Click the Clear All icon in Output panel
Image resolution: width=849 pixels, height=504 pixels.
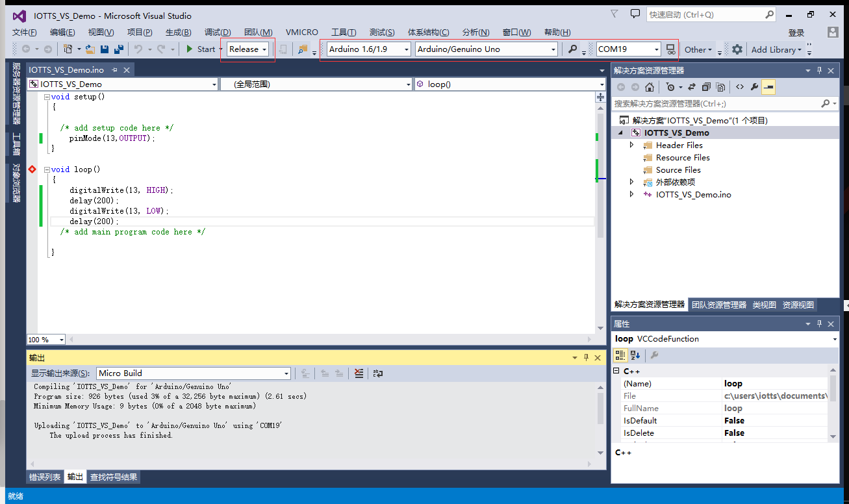coord(359,373)
